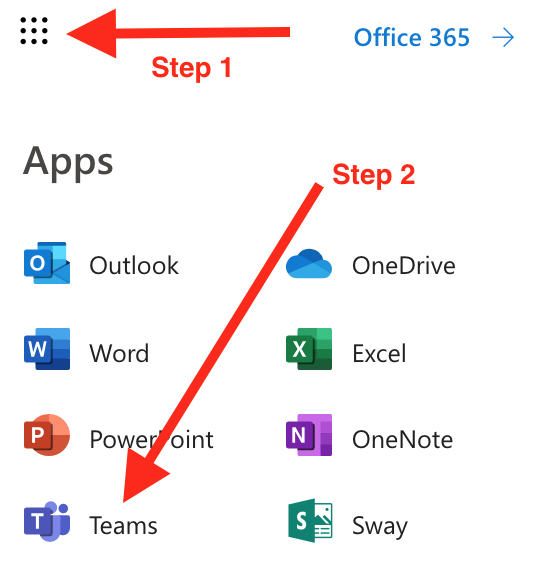Click the OneNote text label
This screenshot has width=548, height=580.
point(402,439)
